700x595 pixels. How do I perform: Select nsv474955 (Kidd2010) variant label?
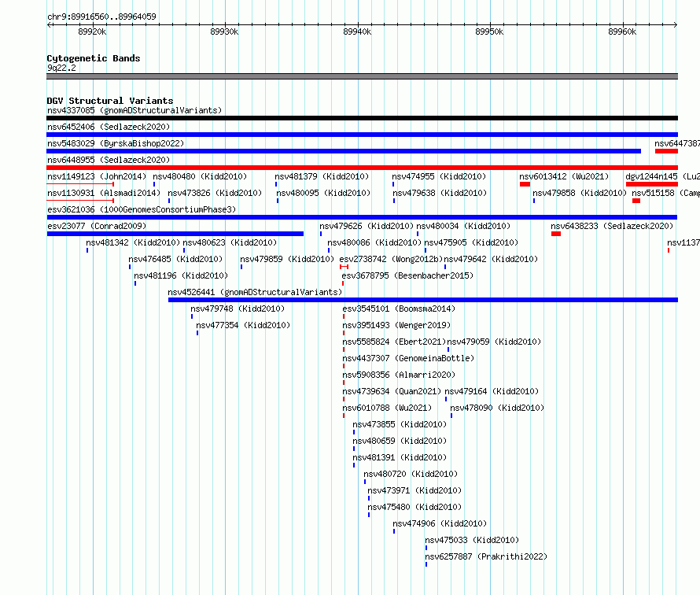click(x=439, y=176)
